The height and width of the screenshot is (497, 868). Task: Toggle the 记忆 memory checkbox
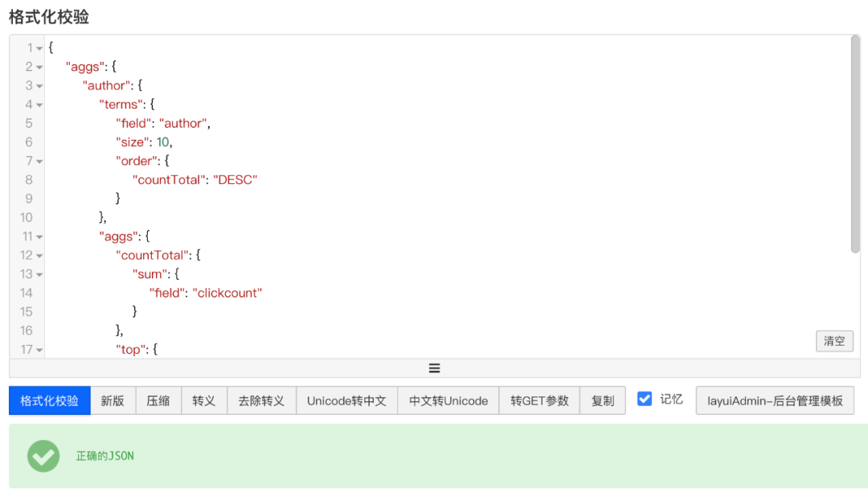coord(645,399)
